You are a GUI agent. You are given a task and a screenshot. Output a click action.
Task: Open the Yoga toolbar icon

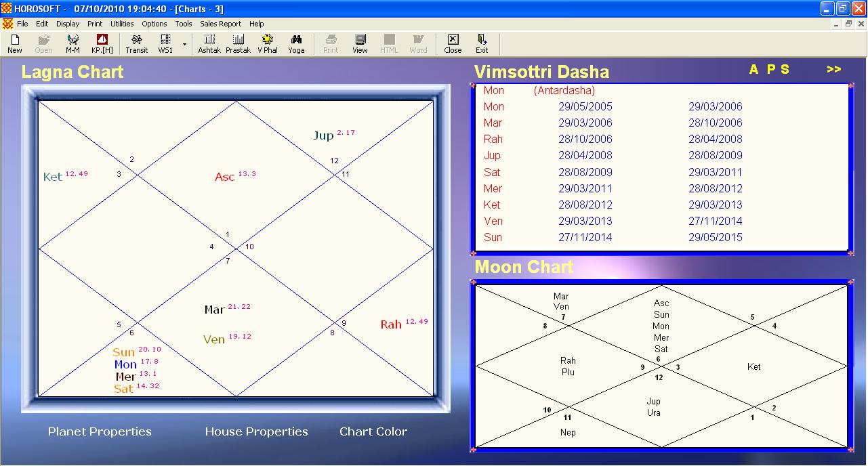pos(296,44)
